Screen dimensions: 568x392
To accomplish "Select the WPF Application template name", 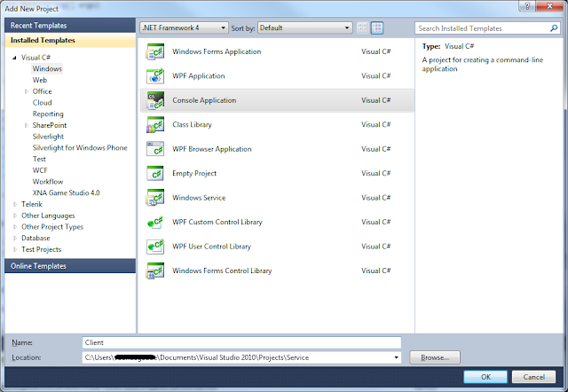I will pyautogui.click(x=199, y=76).
